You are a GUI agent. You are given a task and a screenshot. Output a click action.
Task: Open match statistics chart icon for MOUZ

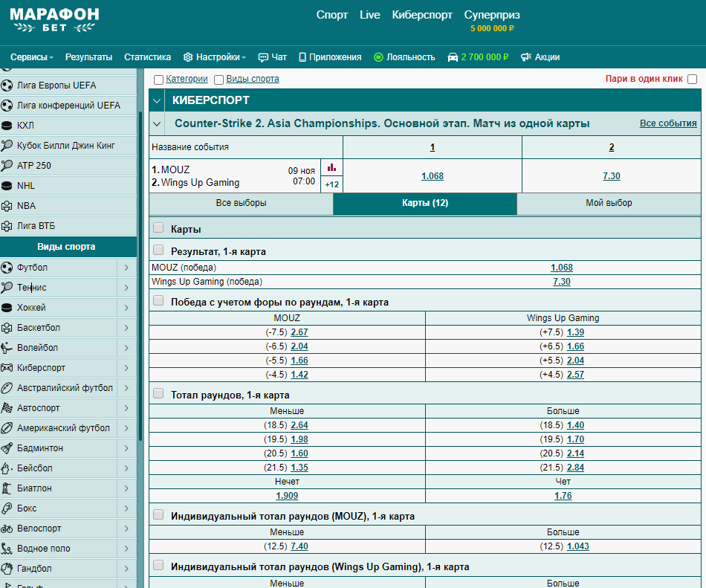pos(332,167)
